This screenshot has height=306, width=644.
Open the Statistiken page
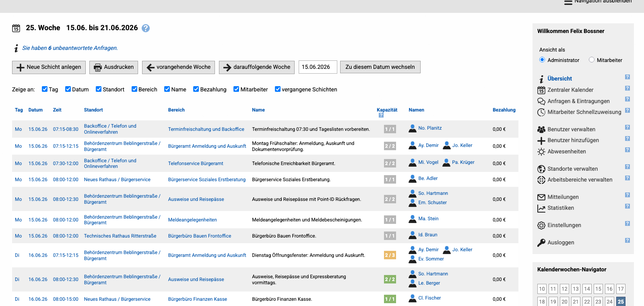561,208
